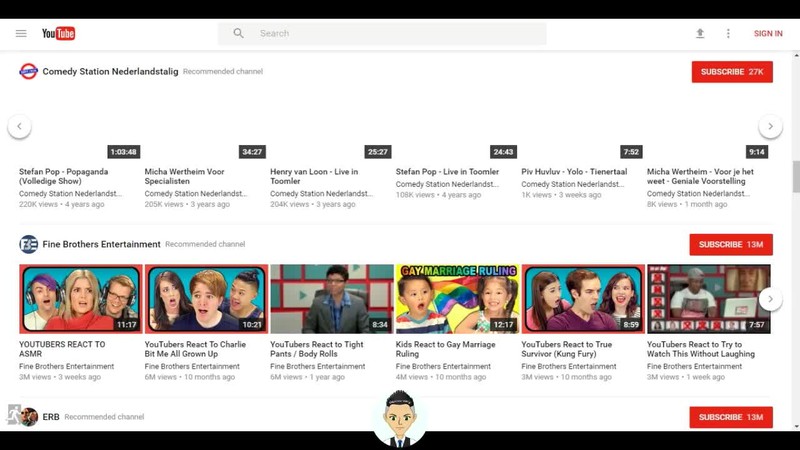Open ERB channel avatar
Image resolution: width=800 pixels, height=450 pixels.
click(29, 417)
